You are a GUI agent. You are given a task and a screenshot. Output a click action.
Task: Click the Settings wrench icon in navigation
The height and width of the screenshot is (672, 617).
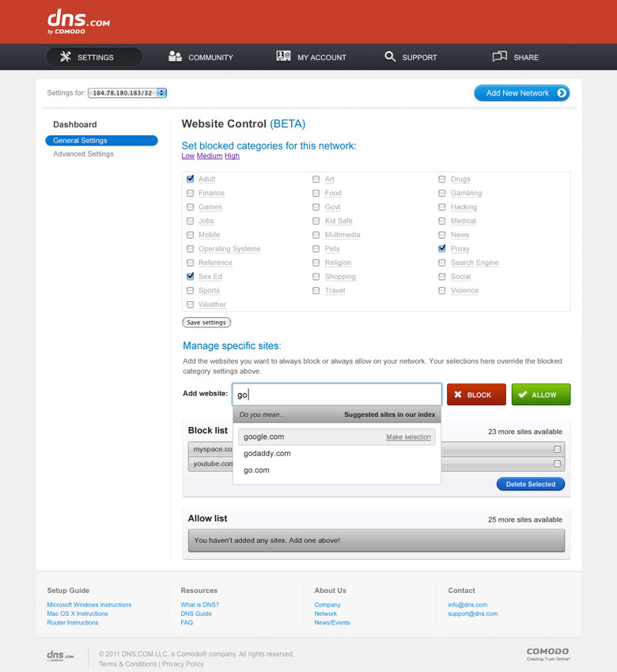(66, 57)
